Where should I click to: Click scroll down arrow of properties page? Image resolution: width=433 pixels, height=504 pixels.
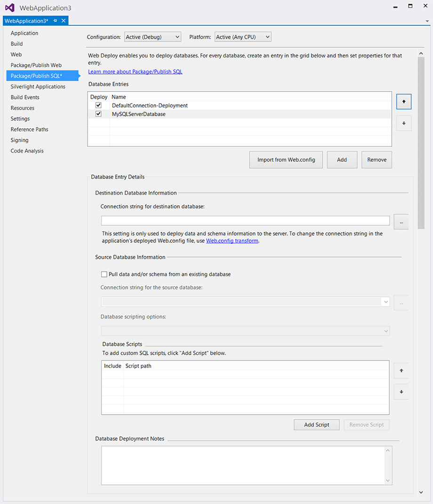[x=421, y=492]
